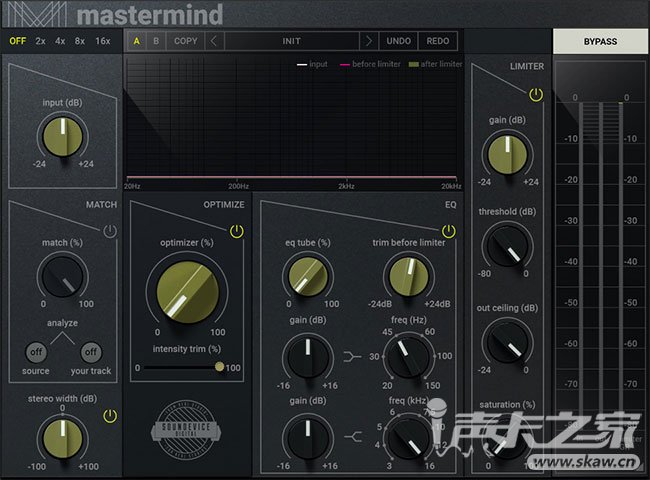The height and width of the screenshot is (480, 650).
Task: Toggle analyze source off button
Action: click(x=36, y=352)
